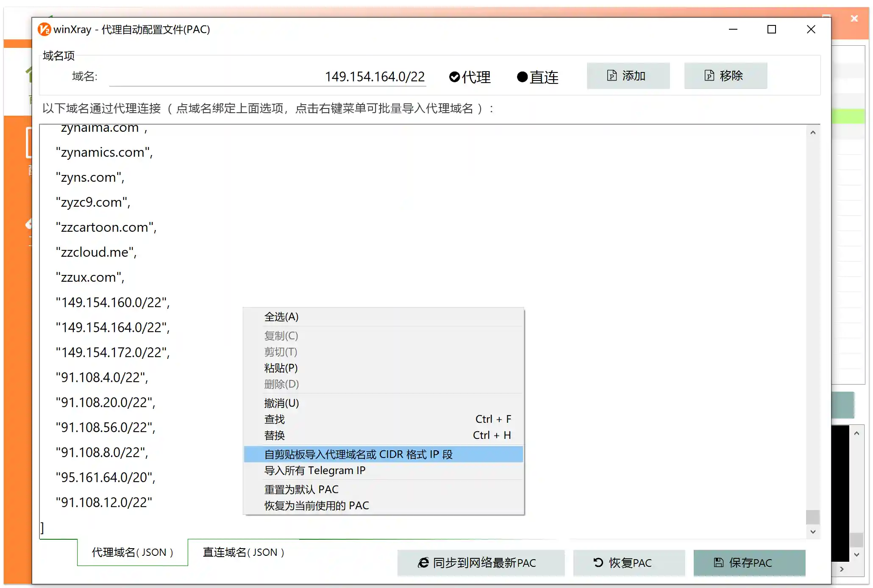This screenshot has width=873, height=588.
Task: Click the down arrow of the domain list scrollbar
Action: click(813, 532)
